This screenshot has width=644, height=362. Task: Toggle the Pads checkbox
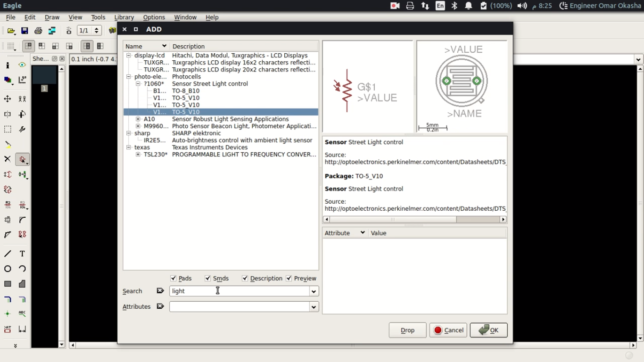tap(173, 278)
